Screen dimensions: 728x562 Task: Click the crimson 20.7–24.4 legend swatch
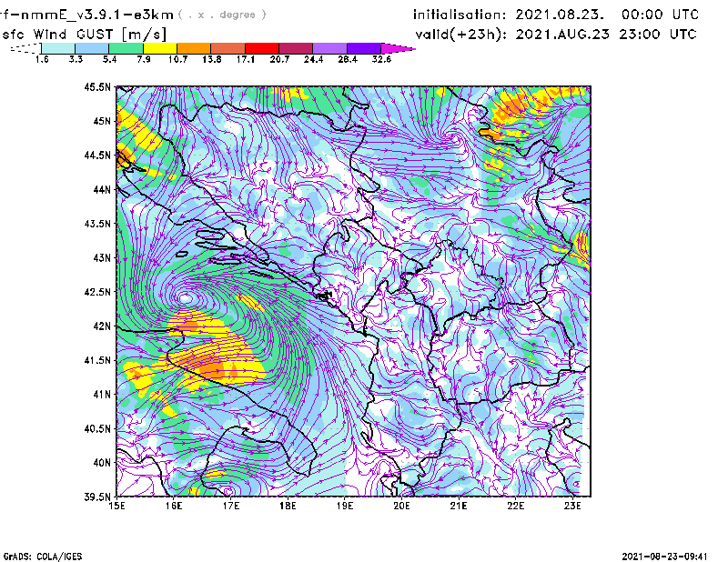[x=296, y=48]
